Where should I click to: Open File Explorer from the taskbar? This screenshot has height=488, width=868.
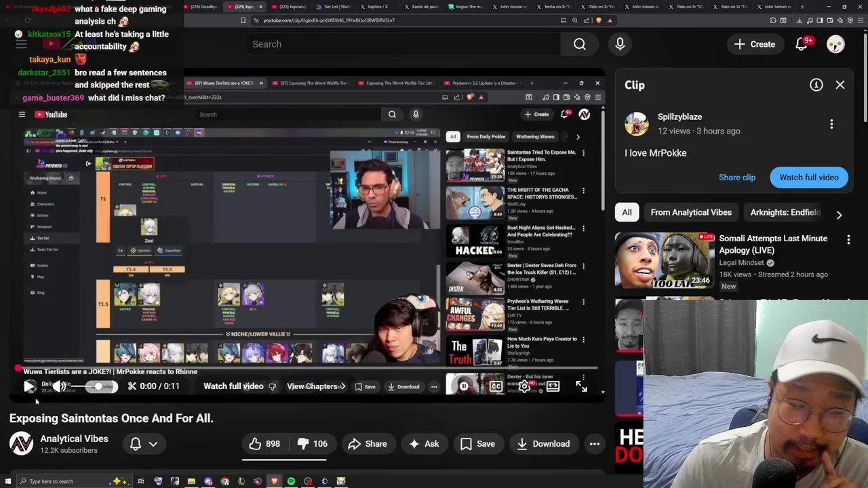191,481
